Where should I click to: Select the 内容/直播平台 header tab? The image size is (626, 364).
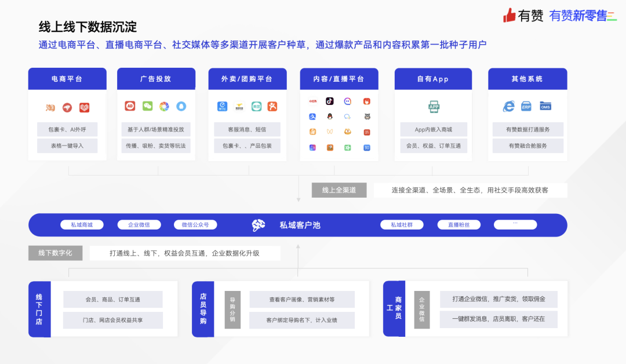[339, 78]
